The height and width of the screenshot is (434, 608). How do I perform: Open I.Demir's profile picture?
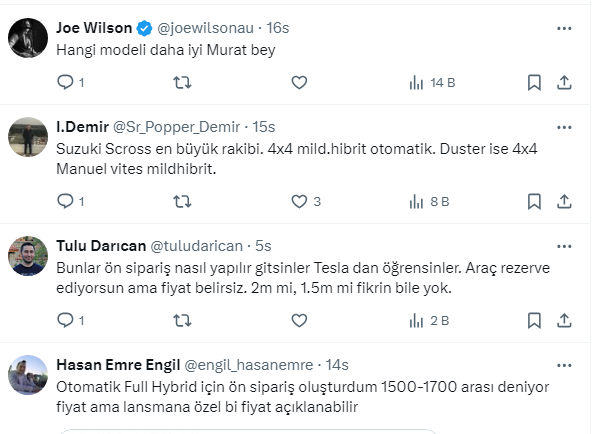coord(28,138)
